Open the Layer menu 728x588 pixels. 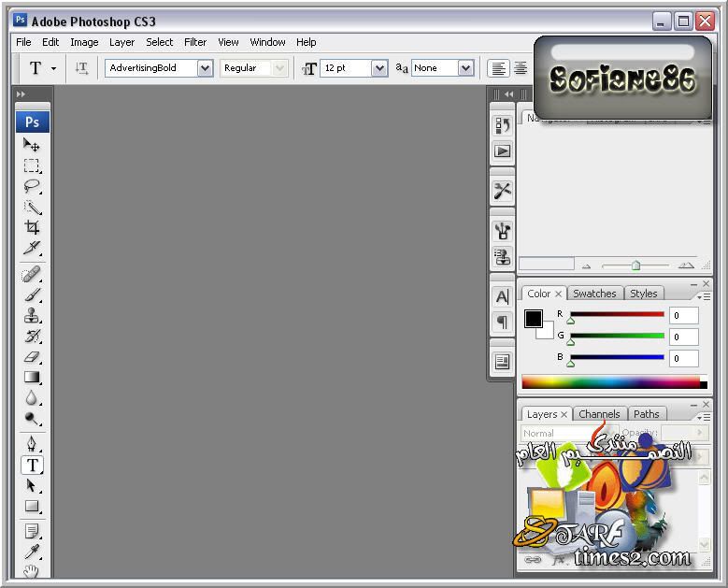coord(121,42)
